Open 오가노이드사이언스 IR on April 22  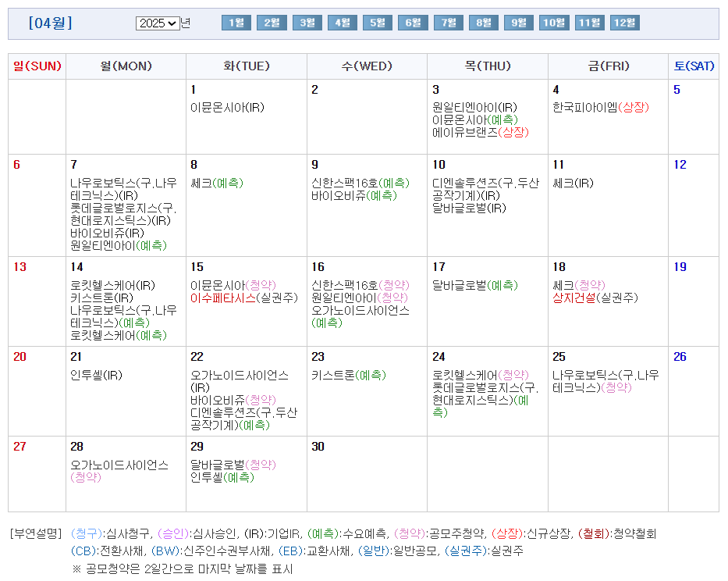[x=240, y=381]
